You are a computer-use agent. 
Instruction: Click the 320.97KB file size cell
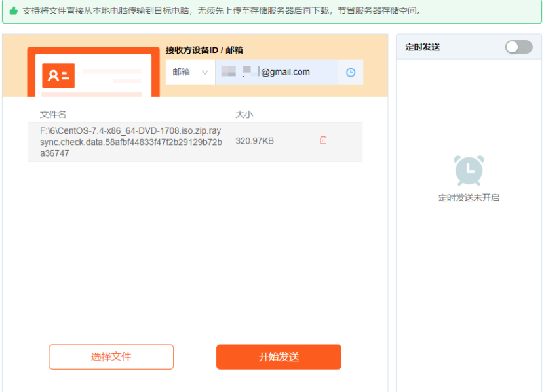255,141
